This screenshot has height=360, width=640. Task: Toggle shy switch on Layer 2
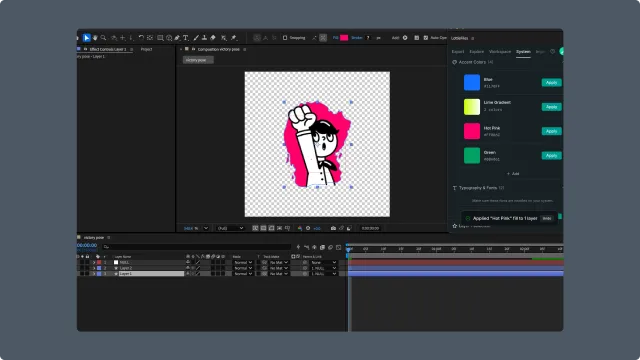188,268
